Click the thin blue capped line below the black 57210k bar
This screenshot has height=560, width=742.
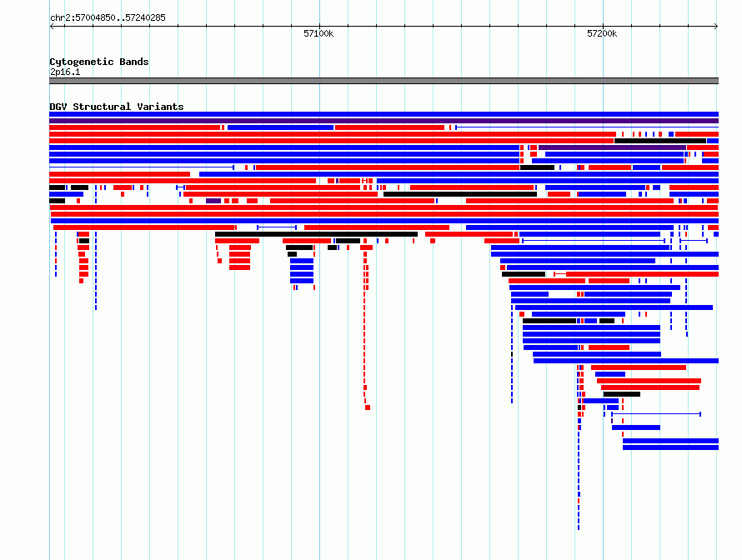coord(656,414)
